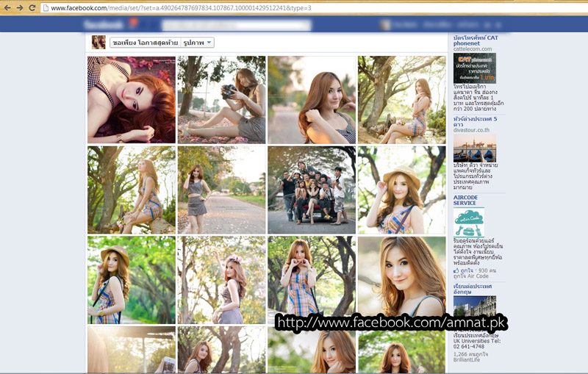The width and height of the screenshot is (588, 374).
Task: Open the รูปภาพ dropdown menu
Action: 198,43
